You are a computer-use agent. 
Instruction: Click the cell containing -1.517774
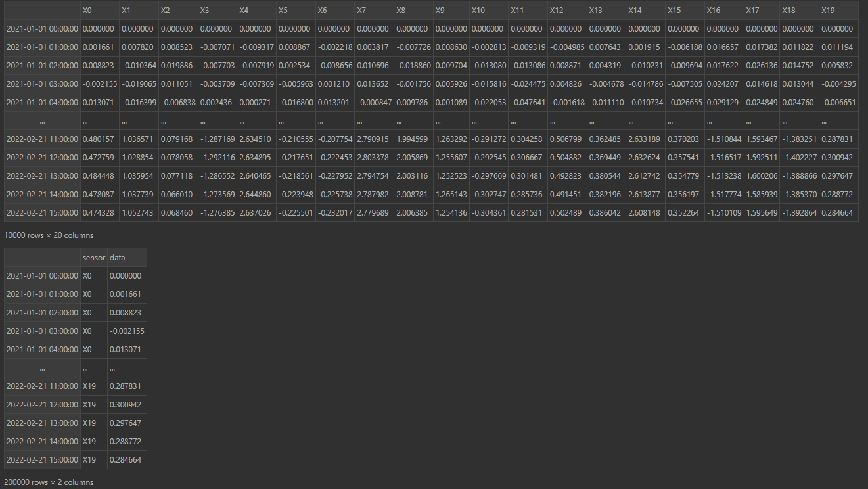(724, 195)
